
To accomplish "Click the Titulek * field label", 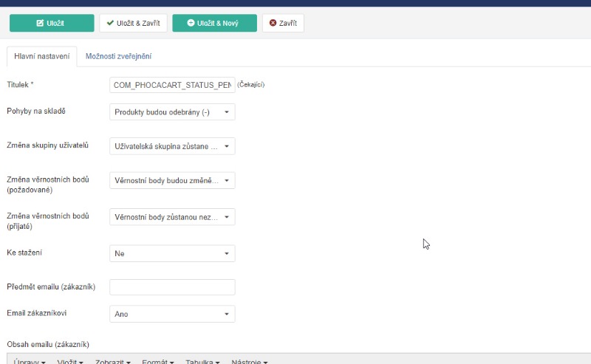I will [21, 85].
